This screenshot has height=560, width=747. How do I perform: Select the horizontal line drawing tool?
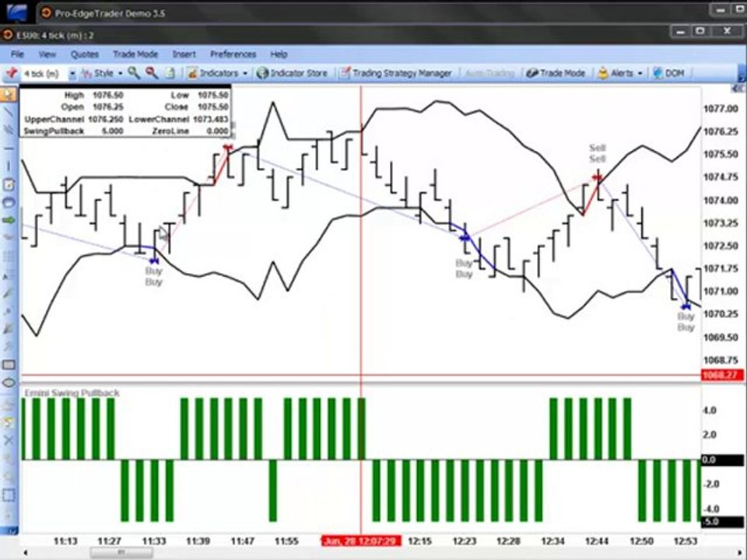point(9,148)
